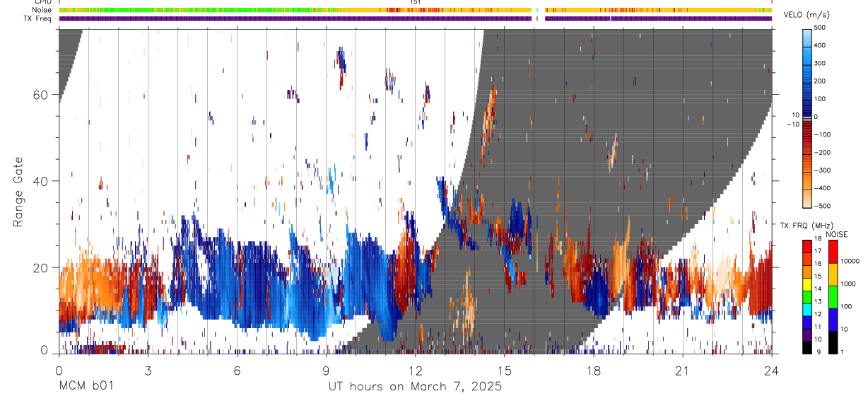Click the 18 tick on UT hours axis
The image size is (868, 401).
tap(593, 370)
